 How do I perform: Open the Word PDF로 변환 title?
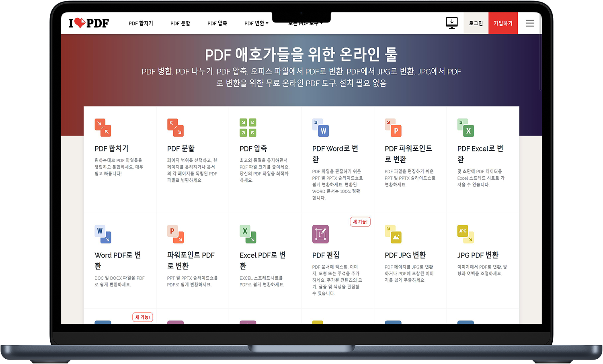tap(118, 260)
